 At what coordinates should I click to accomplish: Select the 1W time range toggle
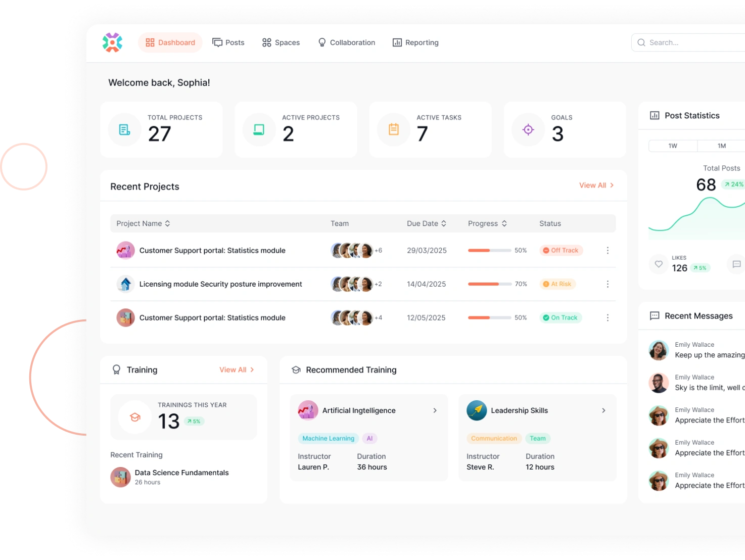[672, 146]
